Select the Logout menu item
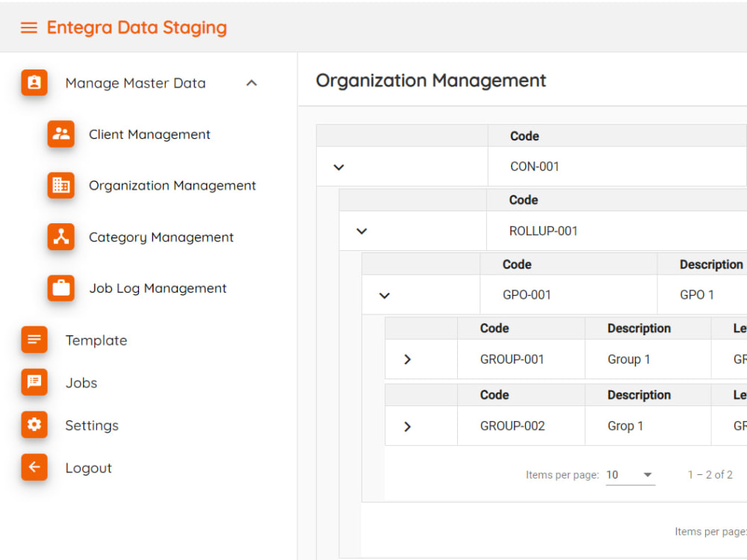This screenshot has width=747, height=560. click(x=89, y=468)
